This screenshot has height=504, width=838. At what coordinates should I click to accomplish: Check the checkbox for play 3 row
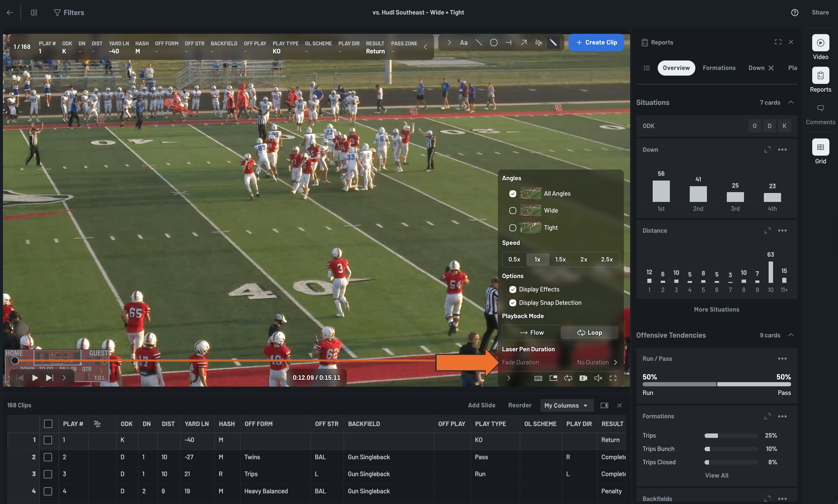(x=48, y=474)
